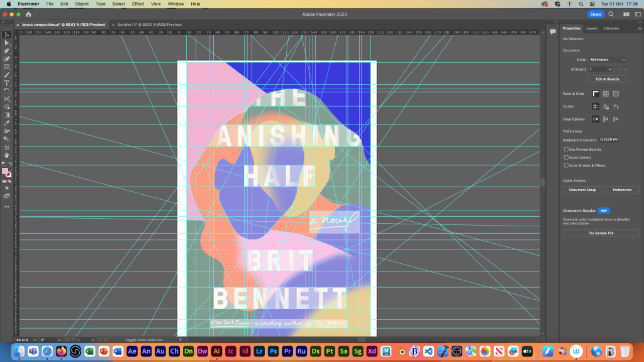Open the Effect menu
644x362 pixels.
[138, 4]
